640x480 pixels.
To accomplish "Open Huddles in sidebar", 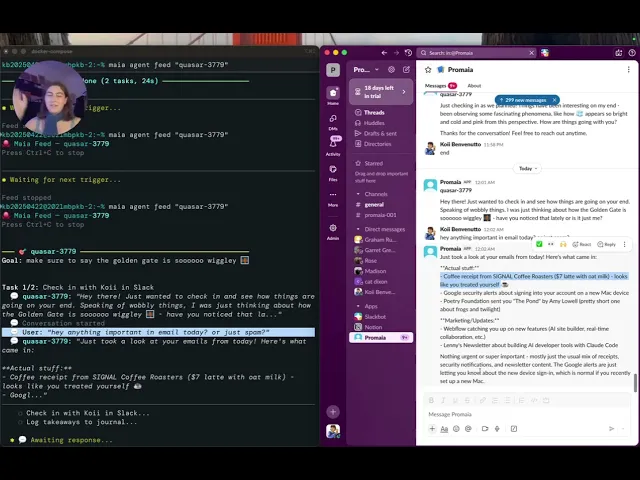I will coord(381,123).
